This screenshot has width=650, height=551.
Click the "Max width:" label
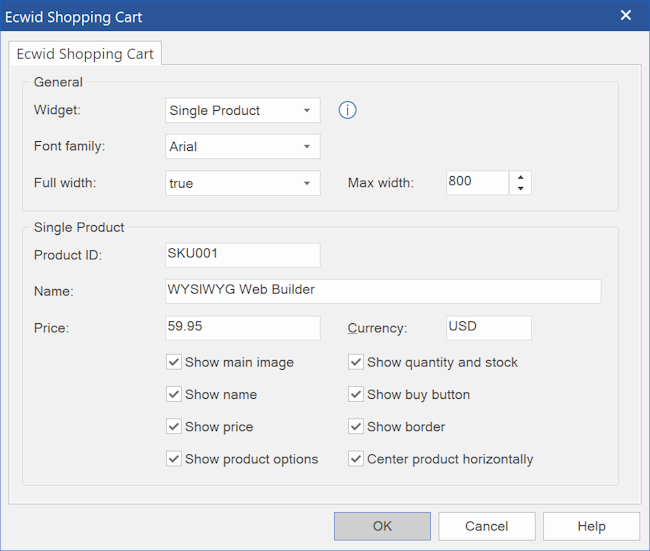coord(381,183)
